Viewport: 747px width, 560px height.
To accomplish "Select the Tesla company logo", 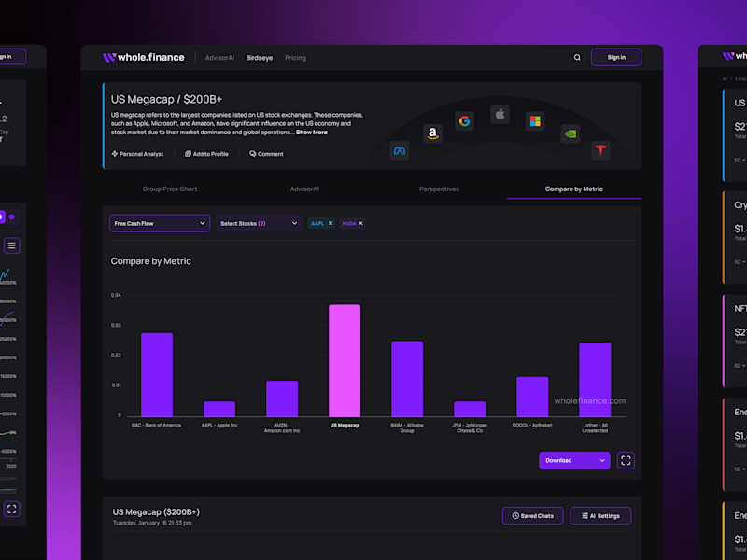I will point(600,150).
